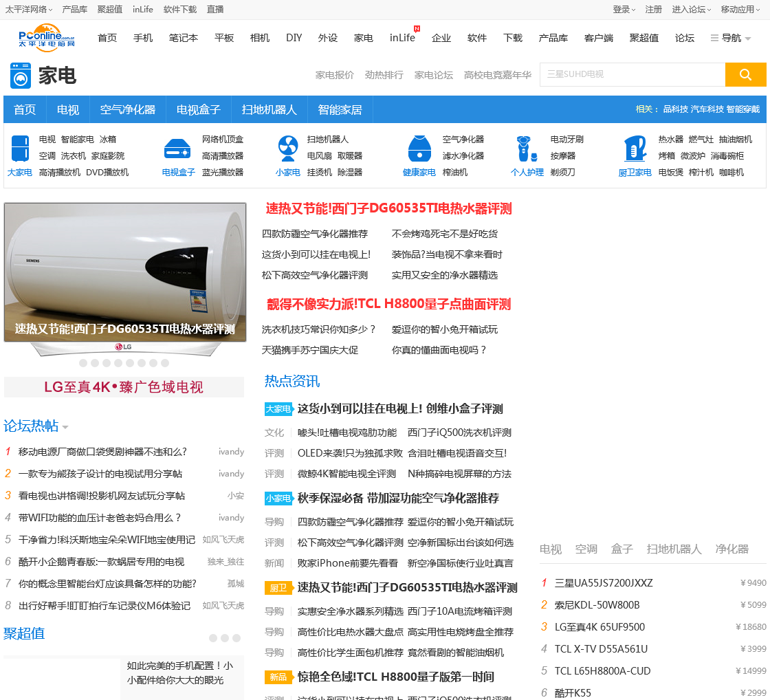Click the 聚超值 section heading
This screenshot has width=770, height=700.
click(24, 633)
